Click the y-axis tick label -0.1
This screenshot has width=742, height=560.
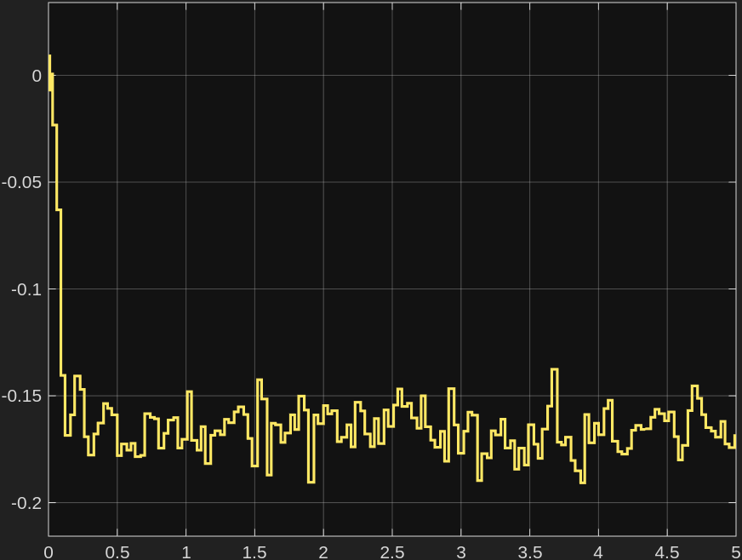(x=26, y=289)
